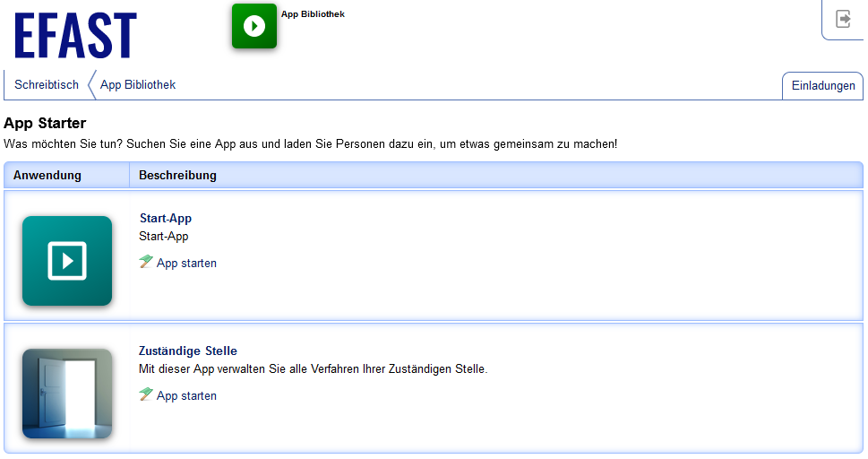
Task: Click the small launch icon under Zuständige Stelle
Action: coord(146,394)
